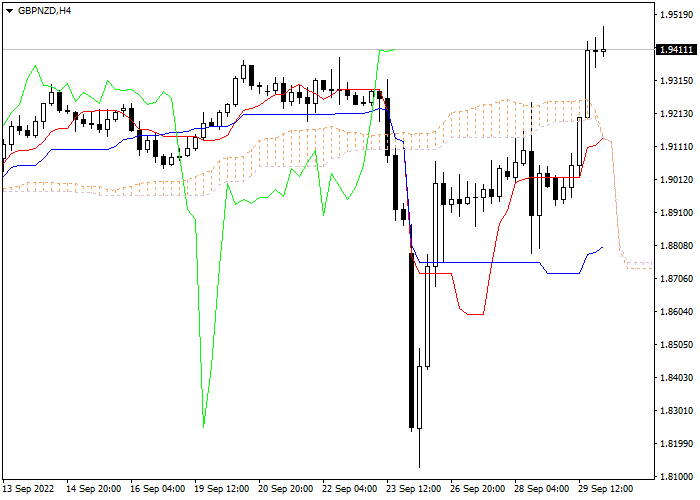
Task: Click the 1.83010 price scale label
Action: click(x=676, y=411)
